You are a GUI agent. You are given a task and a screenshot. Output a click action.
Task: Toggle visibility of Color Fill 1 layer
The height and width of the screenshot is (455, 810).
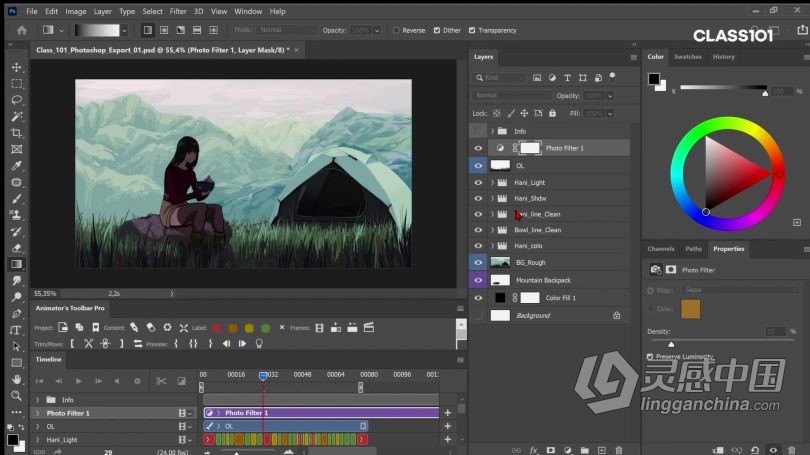(x=478, y=297)
